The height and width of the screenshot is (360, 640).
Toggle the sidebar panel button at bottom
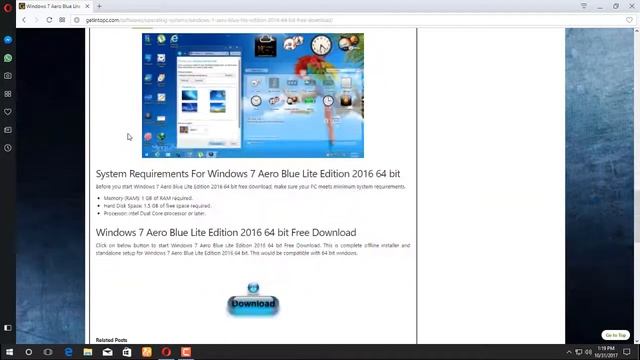[x=8, y=328]
